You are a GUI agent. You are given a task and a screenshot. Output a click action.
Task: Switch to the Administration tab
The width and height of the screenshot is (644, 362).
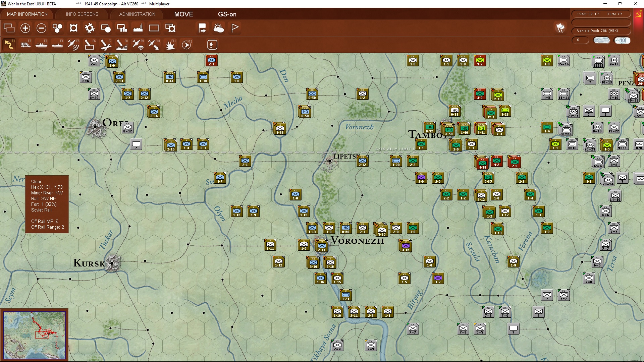(137, 14)
